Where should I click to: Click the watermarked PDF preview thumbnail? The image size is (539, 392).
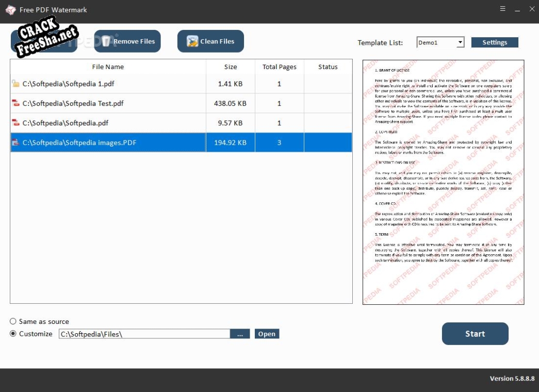[443, 182]
